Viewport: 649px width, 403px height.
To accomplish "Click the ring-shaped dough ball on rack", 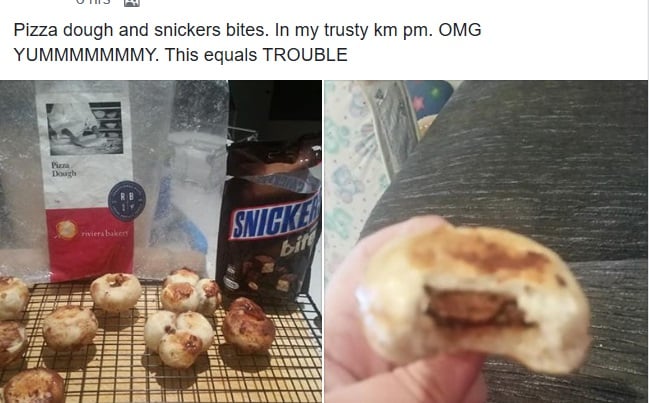I will [115, 292].
